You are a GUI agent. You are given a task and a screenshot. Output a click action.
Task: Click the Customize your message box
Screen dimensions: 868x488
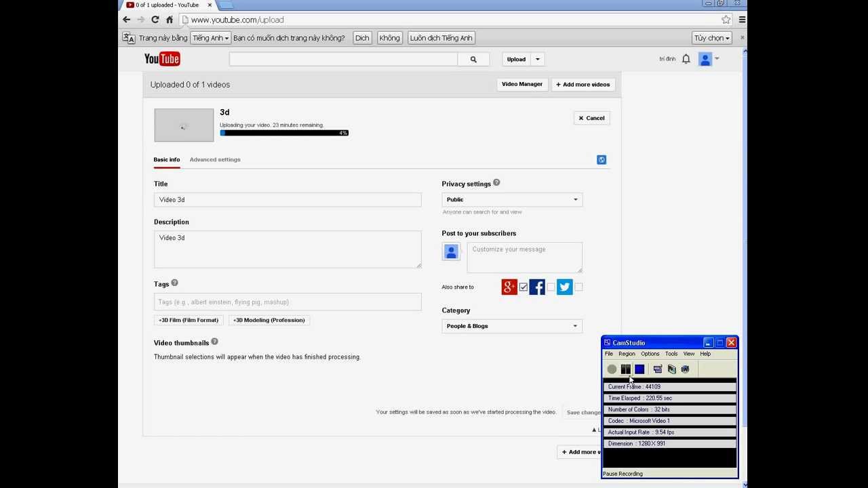click(x=525, y=258)
